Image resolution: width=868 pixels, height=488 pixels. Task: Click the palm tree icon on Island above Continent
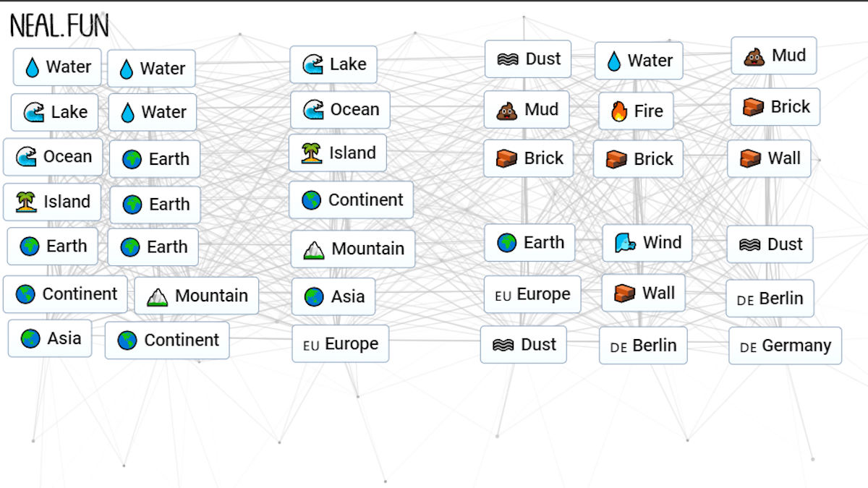pos(312,153)
